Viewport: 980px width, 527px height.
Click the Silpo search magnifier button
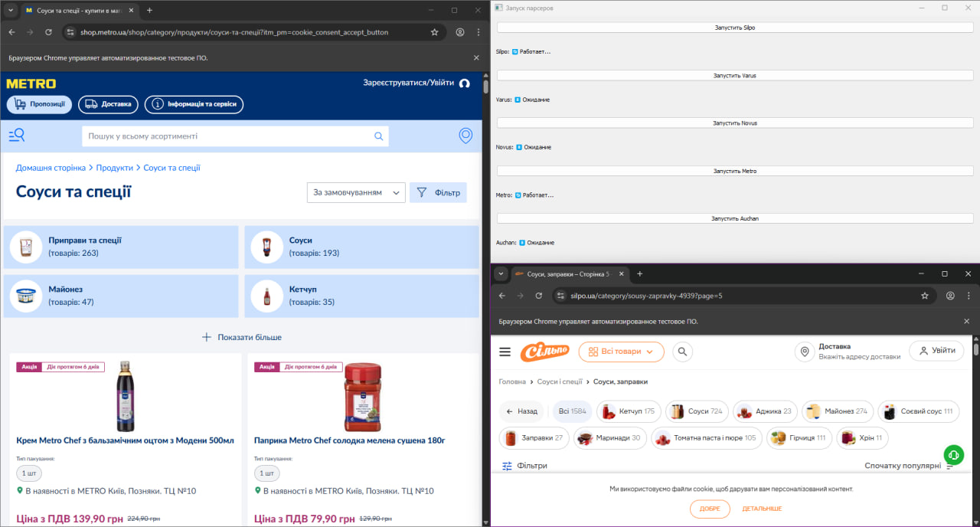[682, 352]
